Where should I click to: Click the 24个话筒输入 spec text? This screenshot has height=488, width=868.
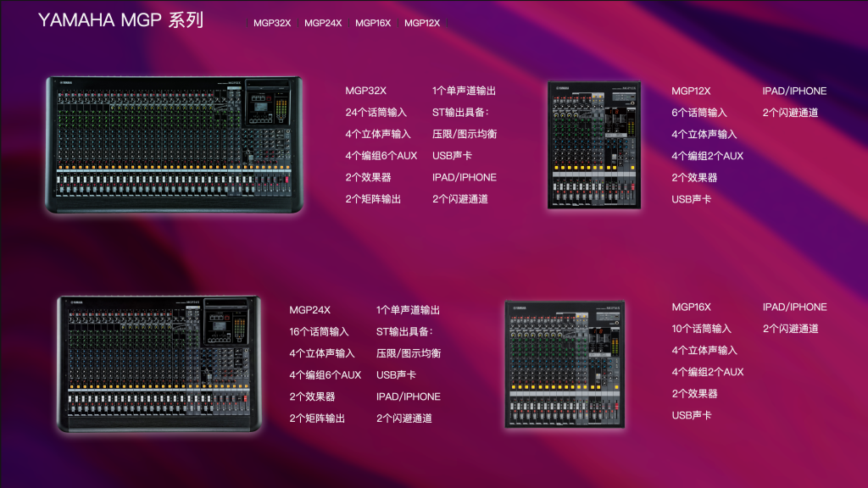point(376,113)
